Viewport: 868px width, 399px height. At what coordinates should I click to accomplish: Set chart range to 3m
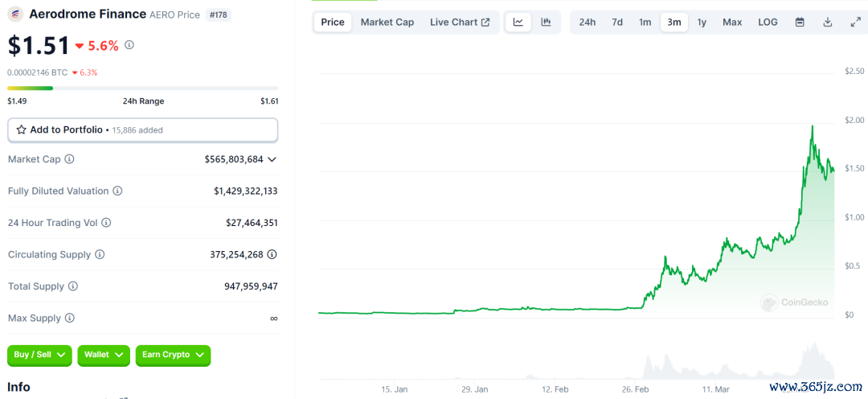(x=674, y=23)
